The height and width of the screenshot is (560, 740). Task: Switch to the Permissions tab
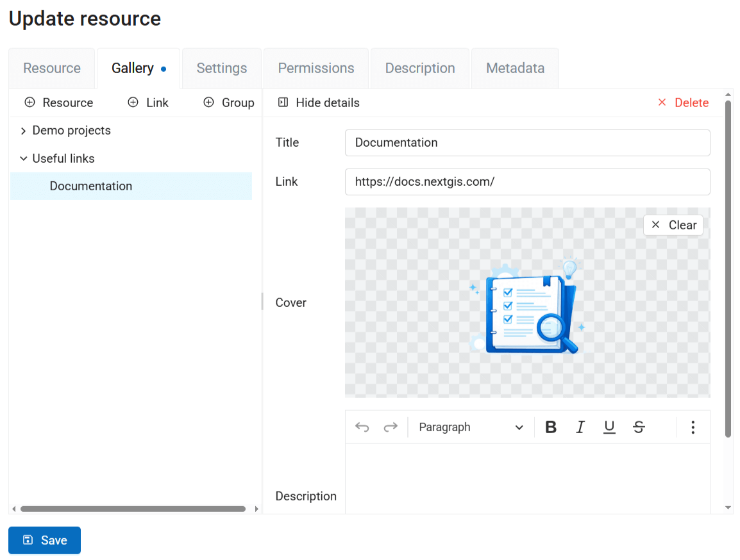coord(316,69)
